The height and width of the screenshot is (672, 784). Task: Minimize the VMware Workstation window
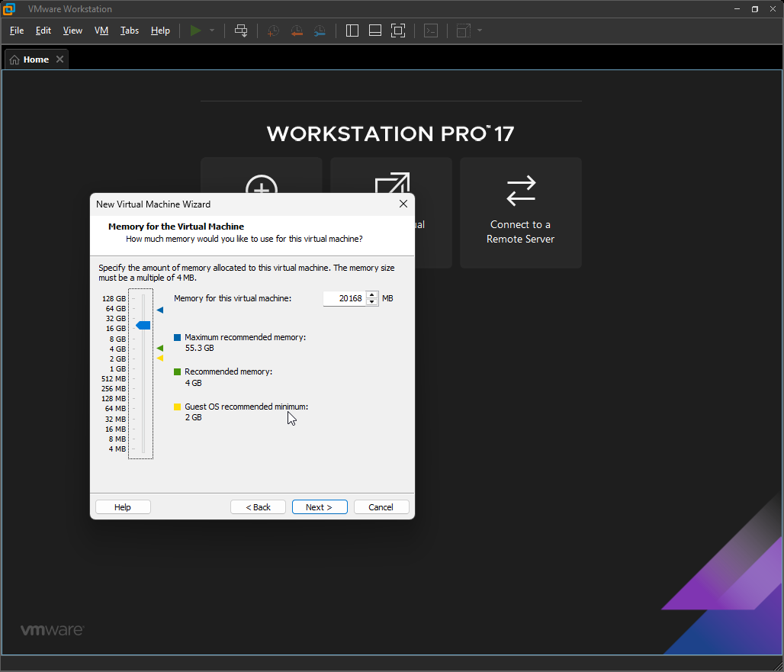[x=737, y=9]
